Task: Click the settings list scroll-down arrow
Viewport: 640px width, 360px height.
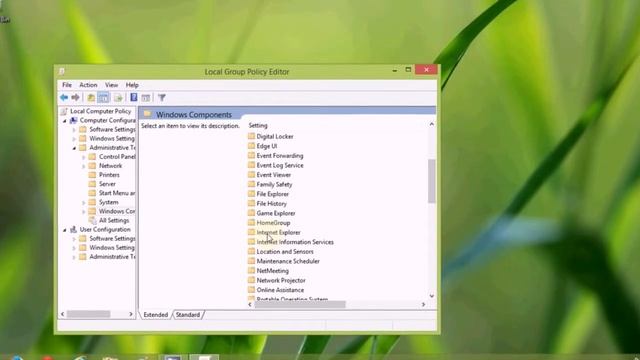Action: 431,296
